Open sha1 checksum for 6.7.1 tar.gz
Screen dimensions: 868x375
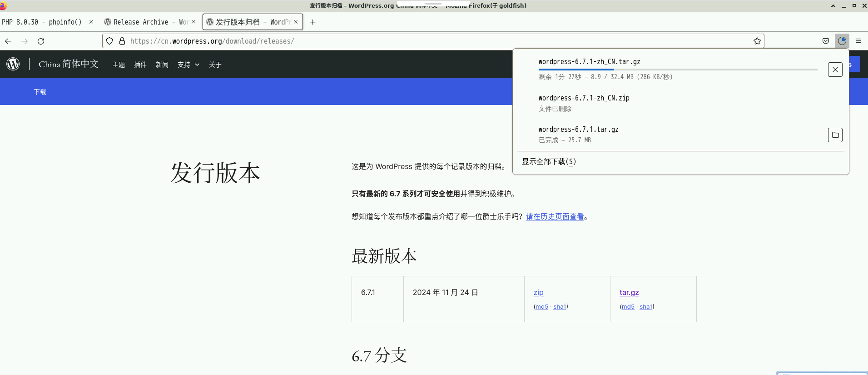646,307
